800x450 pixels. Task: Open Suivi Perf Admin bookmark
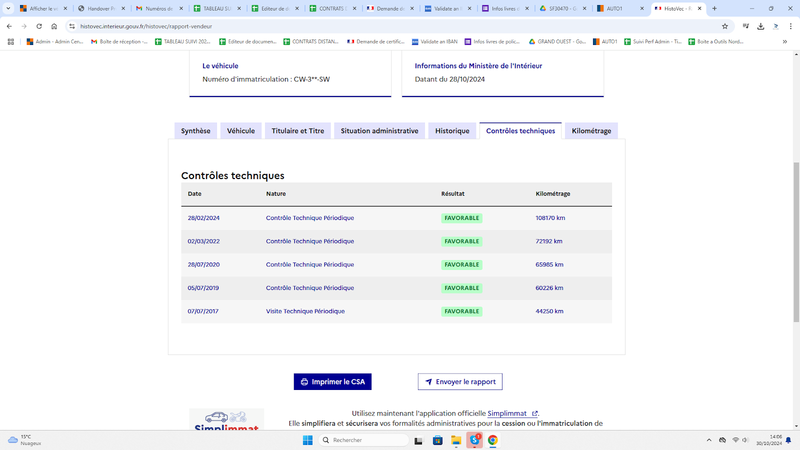tap(653, 42)
